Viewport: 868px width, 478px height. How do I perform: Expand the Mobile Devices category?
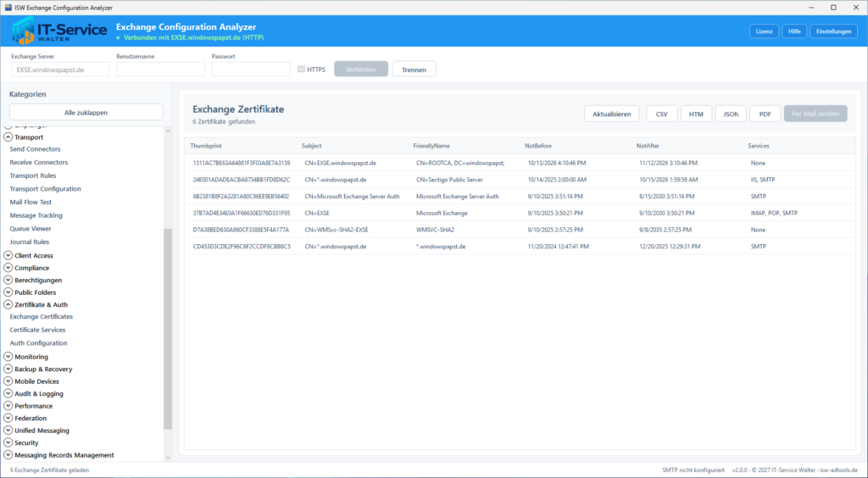(x=8, y=381)
